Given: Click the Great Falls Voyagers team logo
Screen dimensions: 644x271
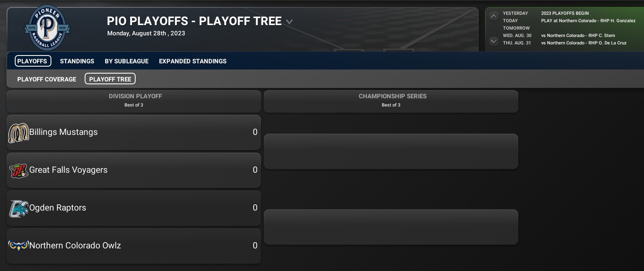Looking at the screenshot, I should tap(18, 170).
